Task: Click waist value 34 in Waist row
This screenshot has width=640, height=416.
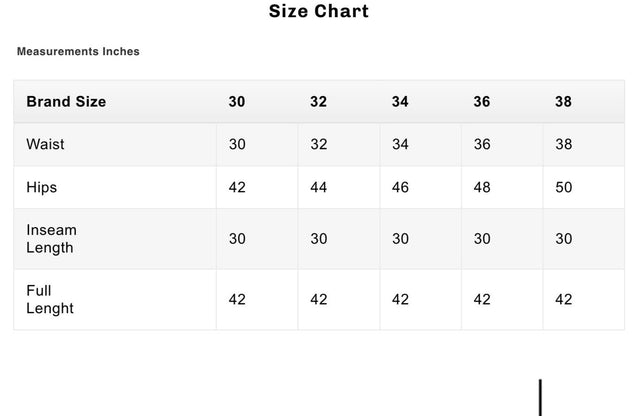Action: click(400, 145)
